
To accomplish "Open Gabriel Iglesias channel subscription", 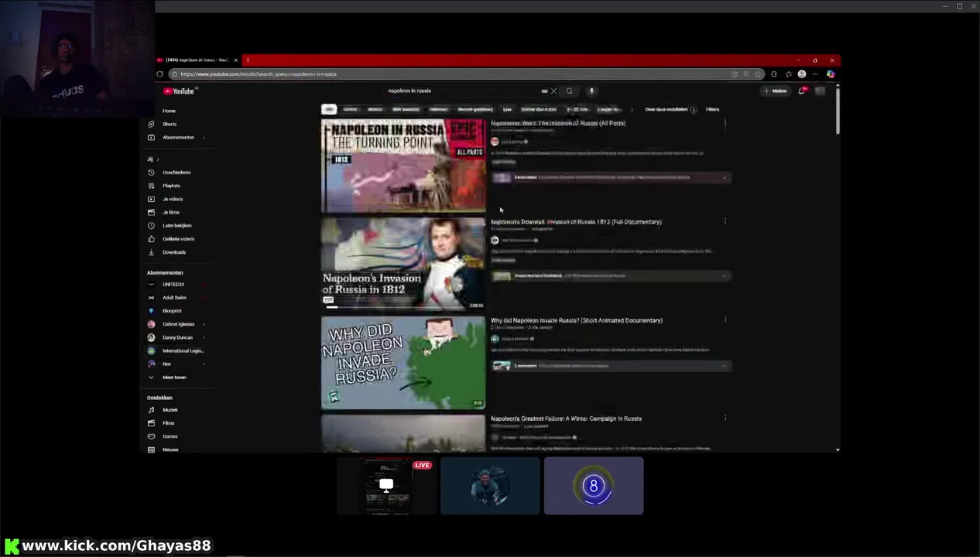I will 178,324.
